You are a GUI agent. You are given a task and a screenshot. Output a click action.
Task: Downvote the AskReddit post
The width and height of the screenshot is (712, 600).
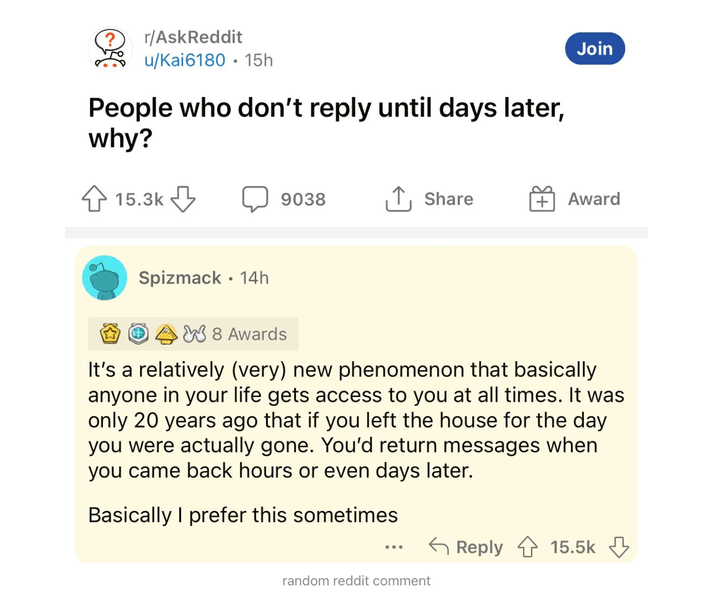pos(183,198)
